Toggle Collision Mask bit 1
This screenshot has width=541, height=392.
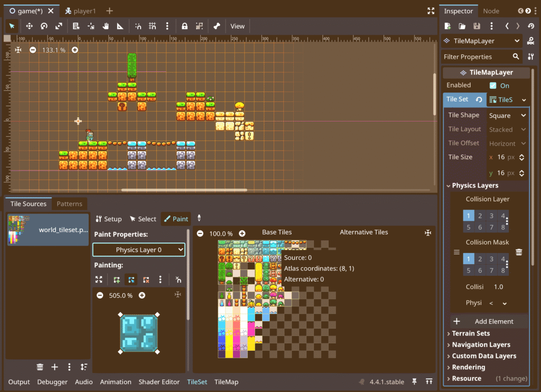coord(469,259)
